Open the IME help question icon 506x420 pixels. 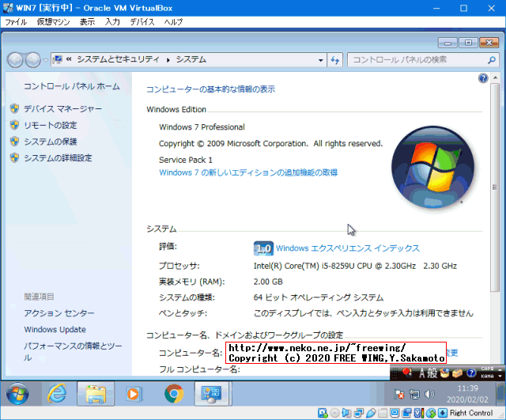(x=471, y=373)
